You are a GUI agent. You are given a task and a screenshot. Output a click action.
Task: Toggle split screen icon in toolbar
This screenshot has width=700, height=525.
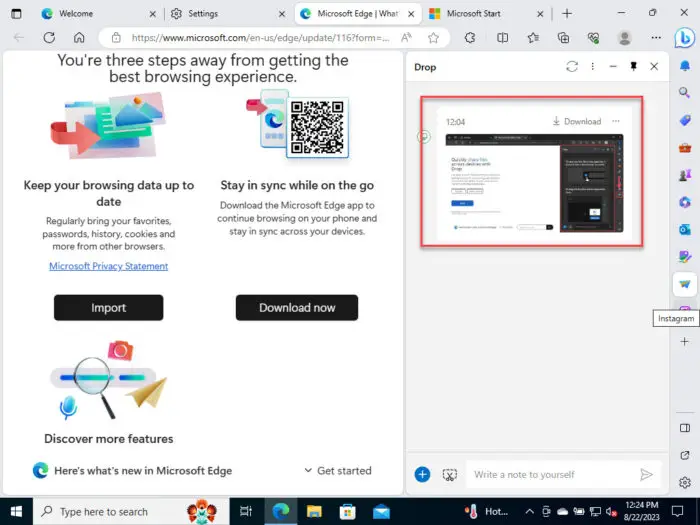pyautogui.click(x=502, y=38)
